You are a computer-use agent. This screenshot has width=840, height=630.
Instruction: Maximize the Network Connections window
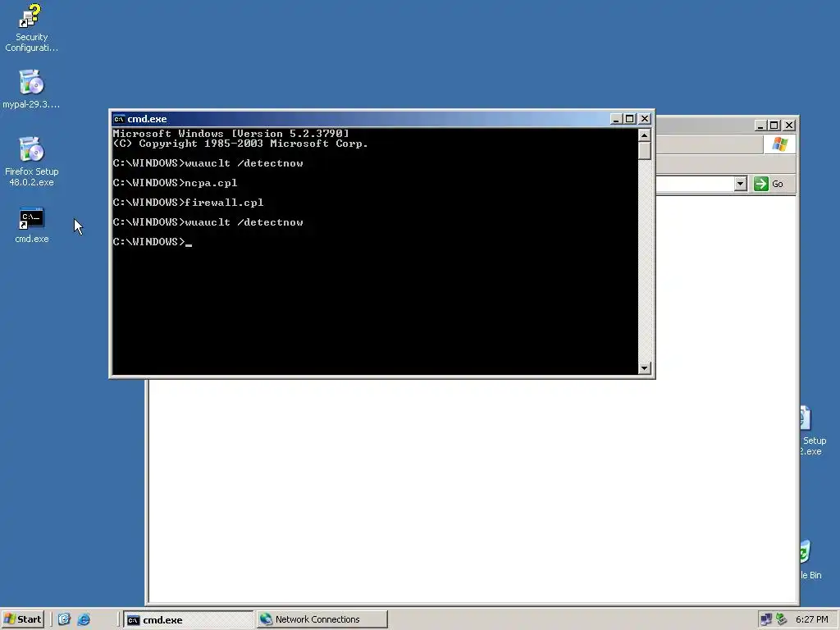774,126
